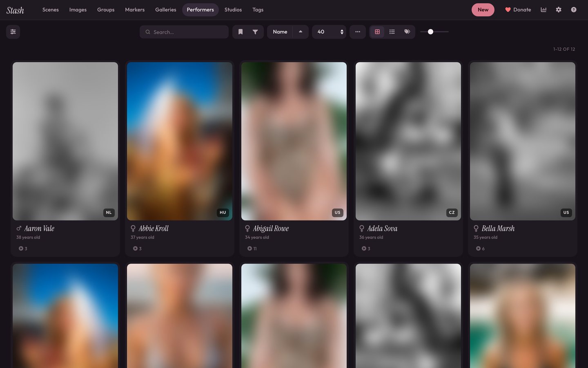Toggle sort direction arrow next to Name
This screenshot has height=368, width=588.
coord(301,32)
